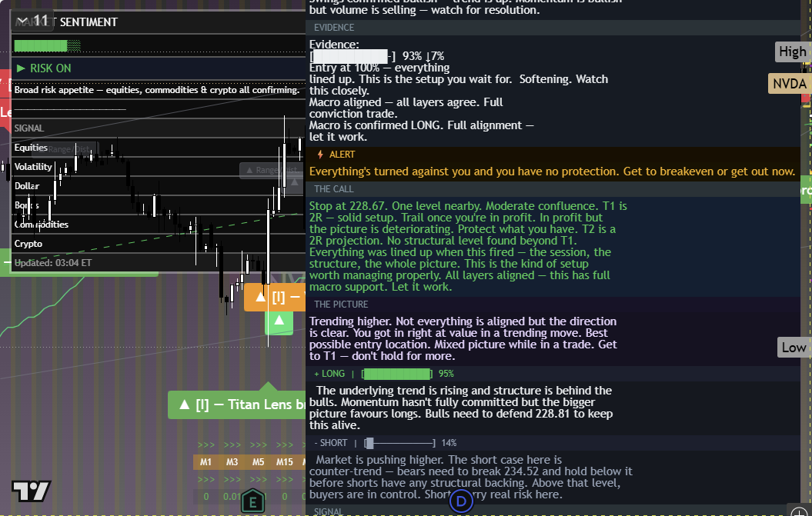This screenshot has width=812, height=516.
Task: Click the LONG 95% conviction bar
Action: pyautogui.click(x=397, y=374)
